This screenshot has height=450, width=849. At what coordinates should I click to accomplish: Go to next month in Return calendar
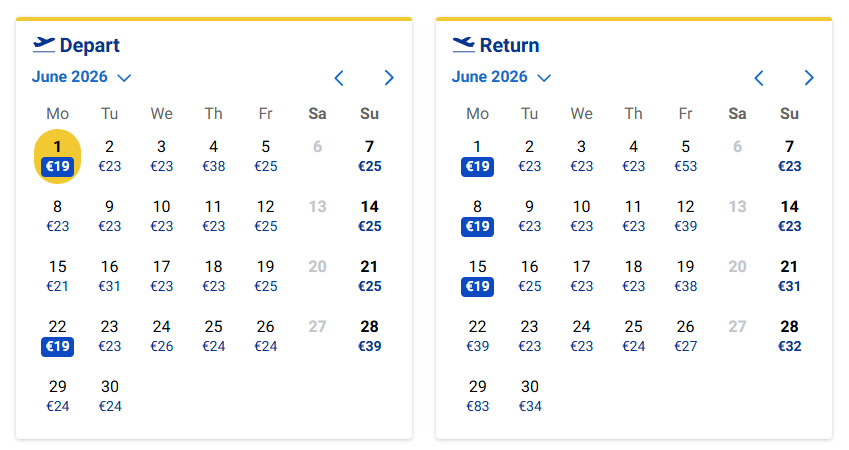click(809, 78)
